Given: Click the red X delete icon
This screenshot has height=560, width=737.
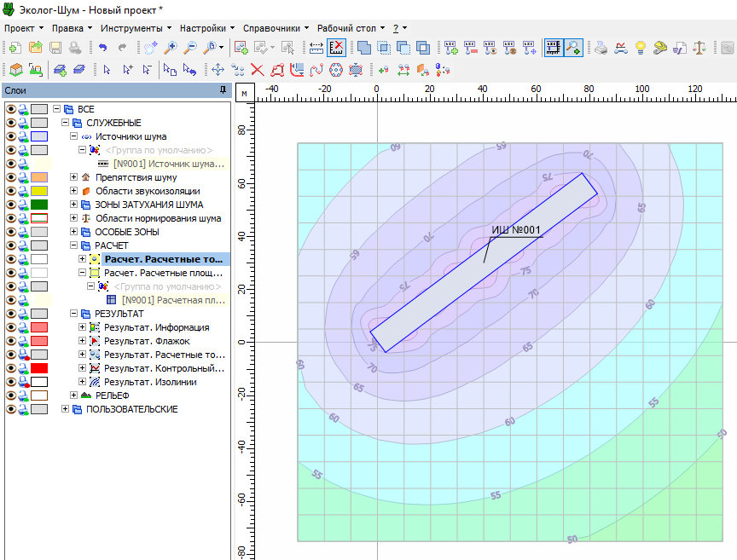Looking at the screenshot, I should [x=257, y=70].
